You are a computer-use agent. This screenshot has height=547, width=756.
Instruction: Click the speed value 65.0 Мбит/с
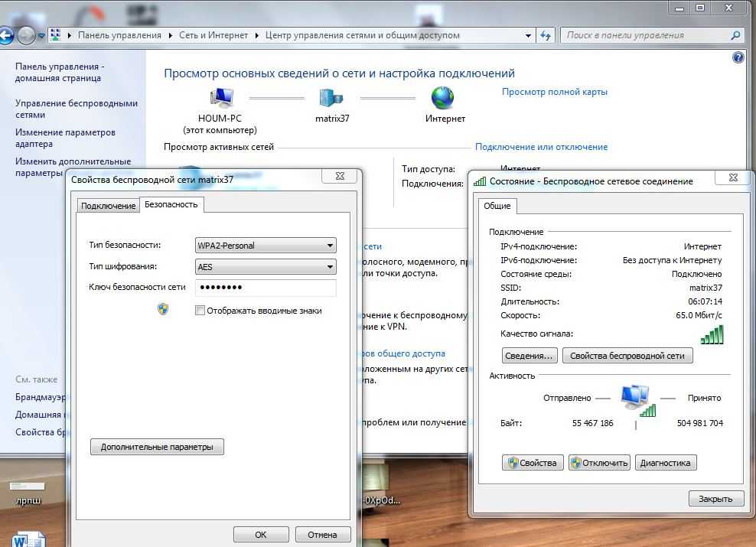(x=699, y=315)
